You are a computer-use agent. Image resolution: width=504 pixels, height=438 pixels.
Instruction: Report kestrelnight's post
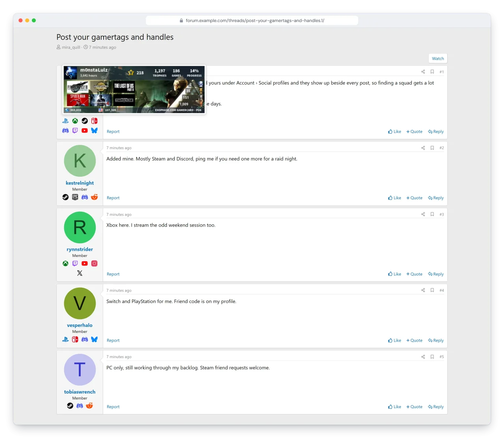113,198
